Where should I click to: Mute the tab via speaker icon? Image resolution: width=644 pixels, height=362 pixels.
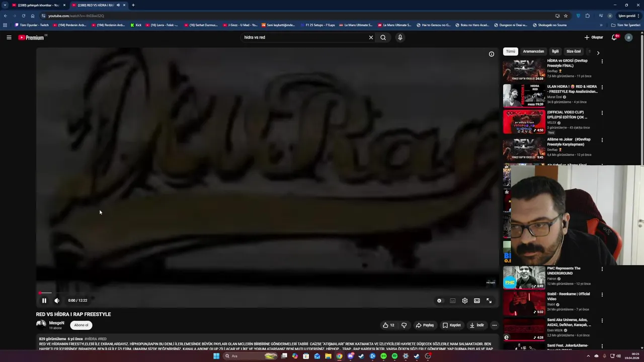tap(118, 5)
